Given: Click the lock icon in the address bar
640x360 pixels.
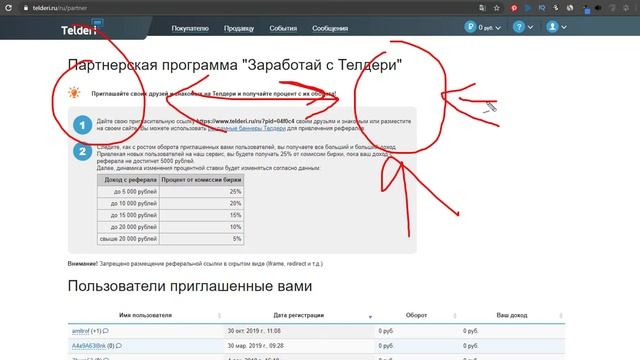Looking at the screenshot, I should click(x=25, y=8).
